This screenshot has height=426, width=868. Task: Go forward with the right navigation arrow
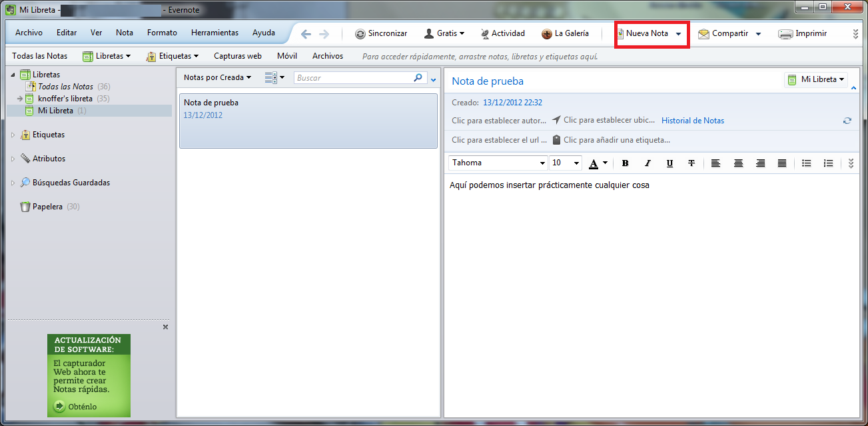pyautogui.click(x=324, y=34)
